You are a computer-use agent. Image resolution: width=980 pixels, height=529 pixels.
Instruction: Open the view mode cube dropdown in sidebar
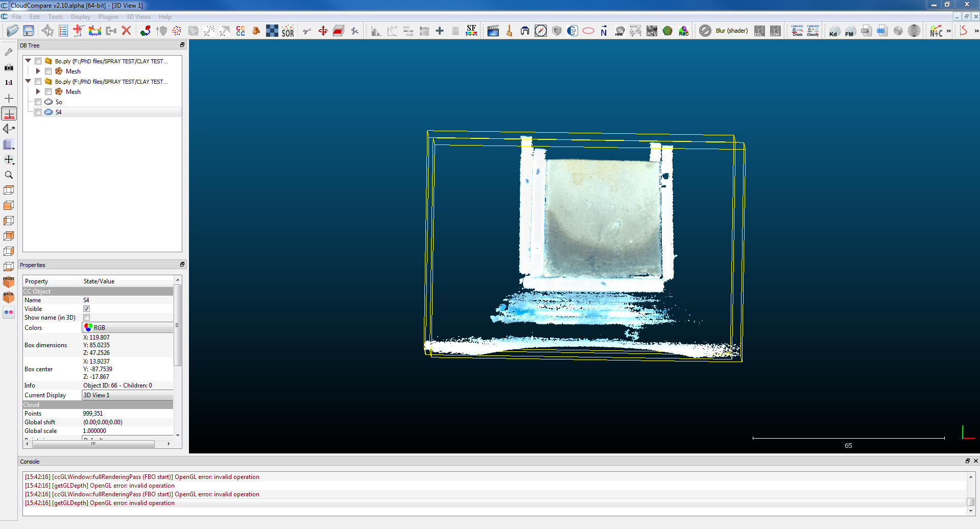click(9, 145)
